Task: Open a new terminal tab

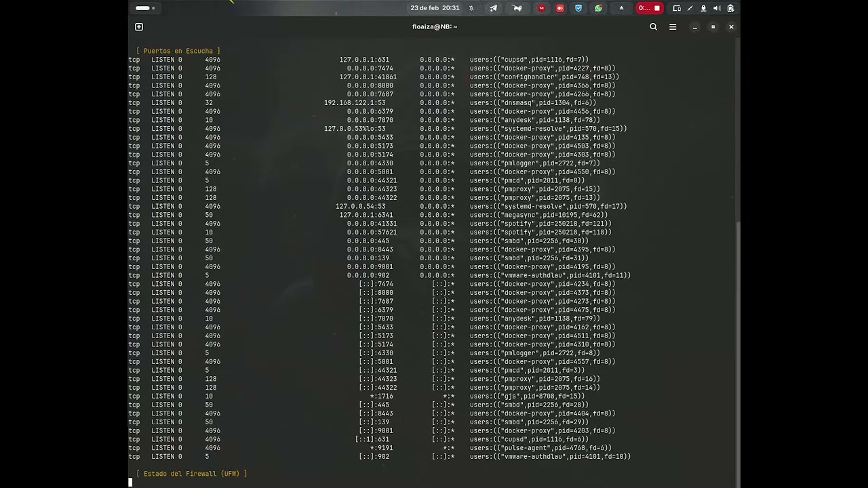Action: coord(139,27)
